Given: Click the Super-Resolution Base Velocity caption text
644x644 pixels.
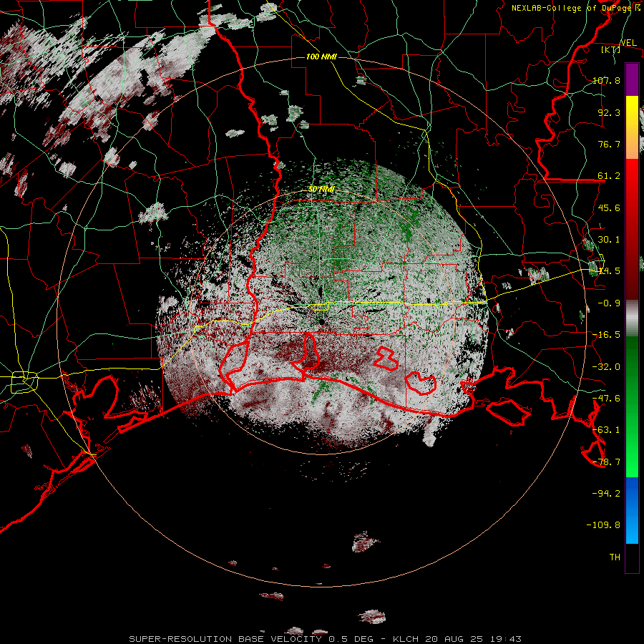Looking at the screenshot, I should click(326, 639).
